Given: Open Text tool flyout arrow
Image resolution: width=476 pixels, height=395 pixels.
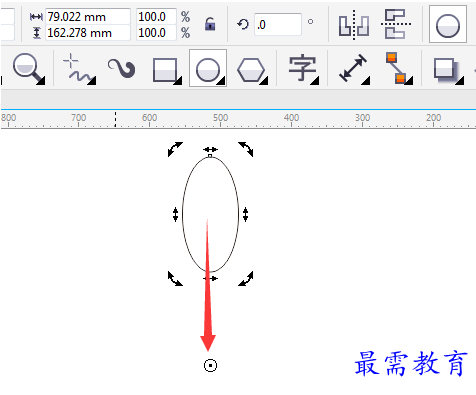Looking at the screenshot, I should pos(315,81).
